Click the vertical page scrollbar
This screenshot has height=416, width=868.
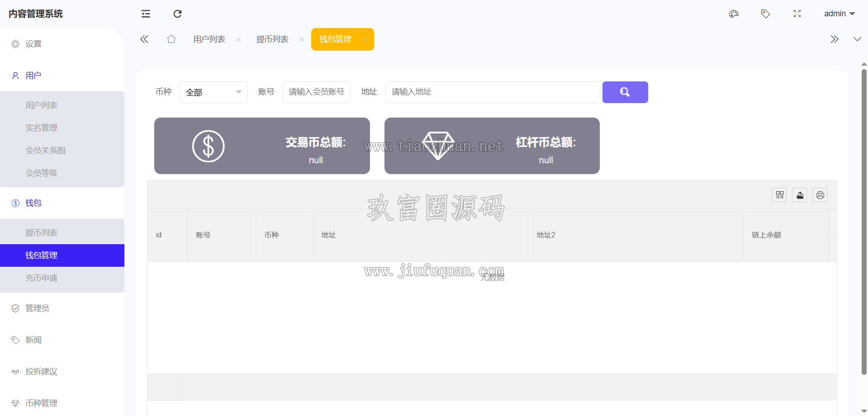tap(864, 222)
